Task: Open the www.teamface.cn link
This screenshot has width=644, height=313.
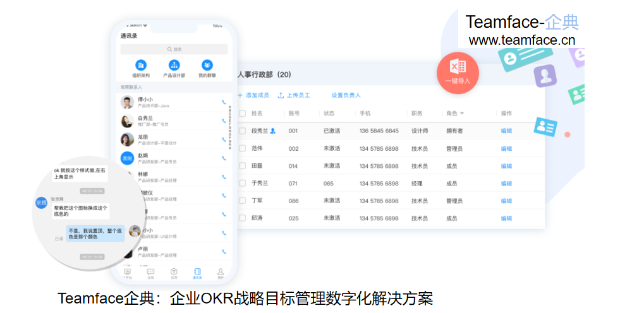Action: [521, 40]
